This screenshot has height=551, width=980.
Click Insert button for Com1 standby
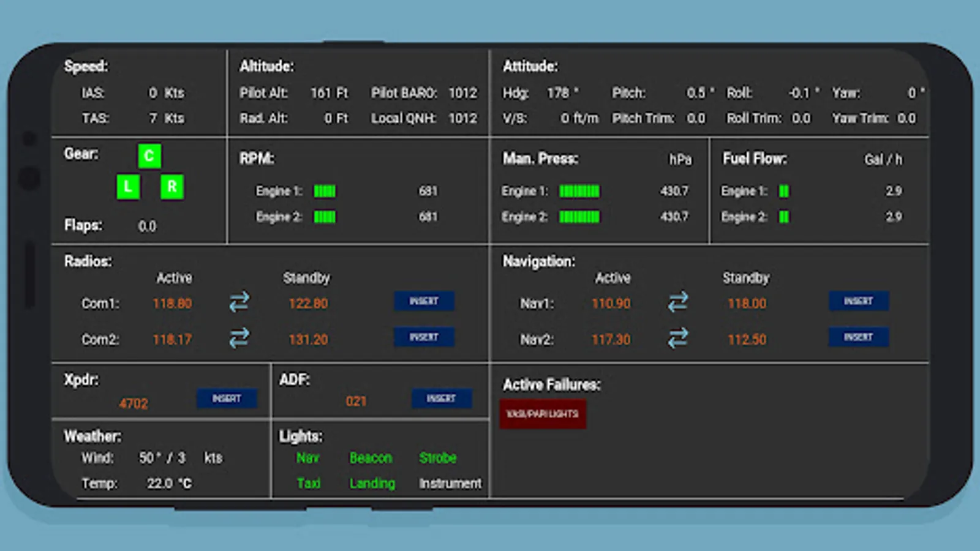coord(424,301)
